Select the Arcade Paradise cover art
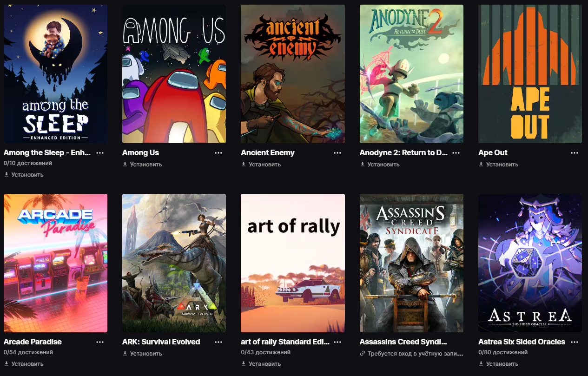 click(55, 263)
